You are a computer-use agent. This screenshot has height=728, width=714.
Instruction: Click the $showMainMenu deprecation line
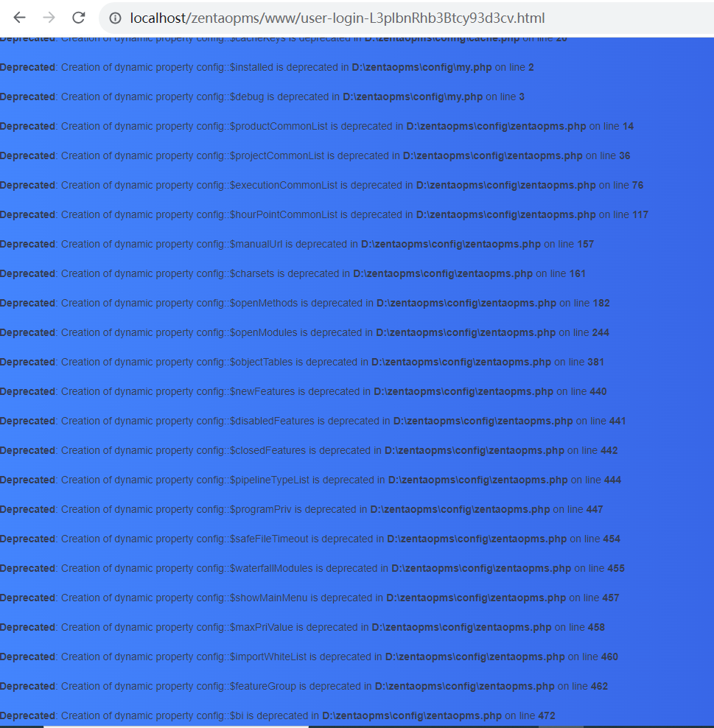[309, 598]
